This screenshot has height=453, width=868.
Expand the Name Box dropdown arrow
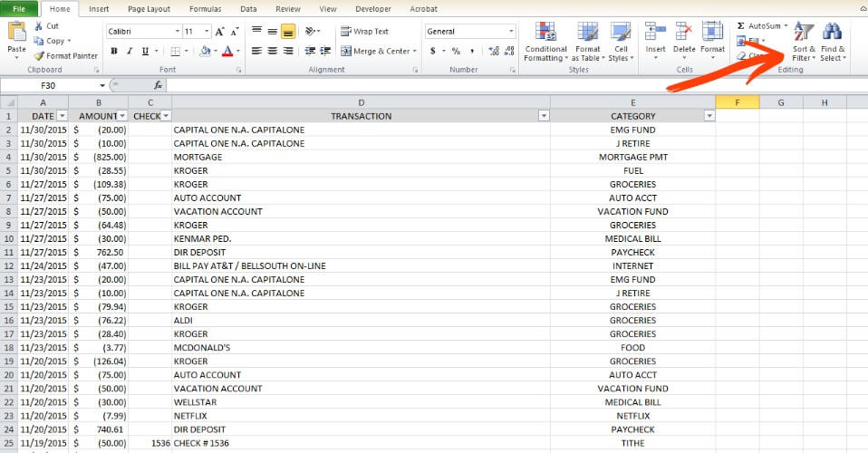102,85
